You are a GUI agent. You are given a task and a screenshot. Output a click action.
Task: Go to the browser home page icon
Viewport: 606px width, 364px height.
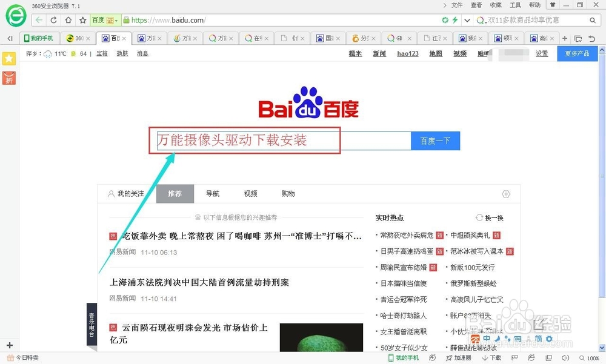click(x=68, y=20)
